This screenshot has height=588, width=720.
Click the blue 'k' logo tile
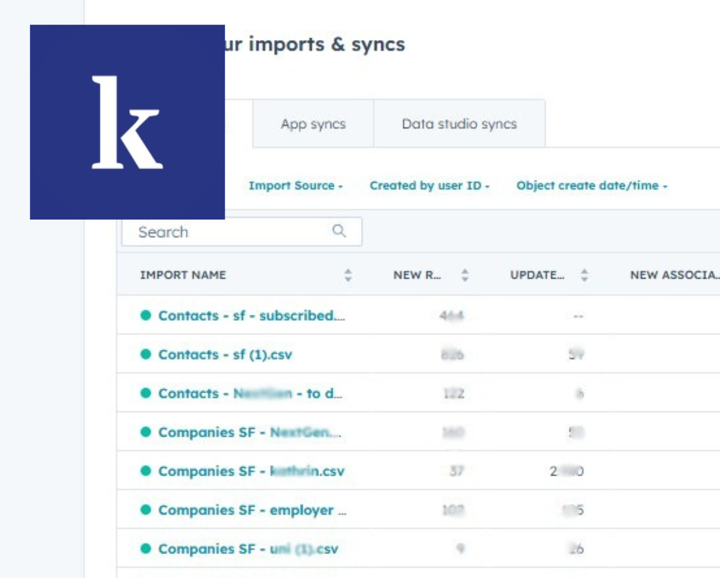127,122
